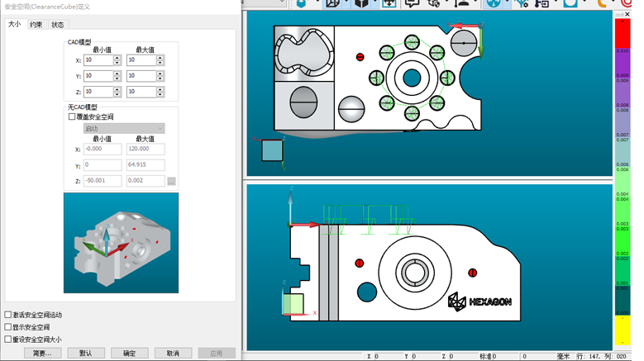Enable the 覆盖安全空间 checkbox
The height and width of the screenshot is (361, 644).
72,117
